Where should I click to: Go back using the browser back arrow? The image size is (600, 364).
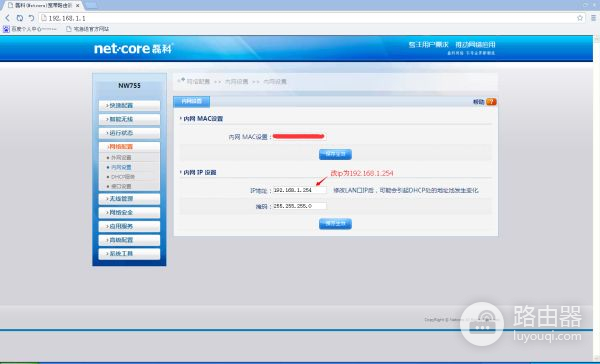pos(7,18)
